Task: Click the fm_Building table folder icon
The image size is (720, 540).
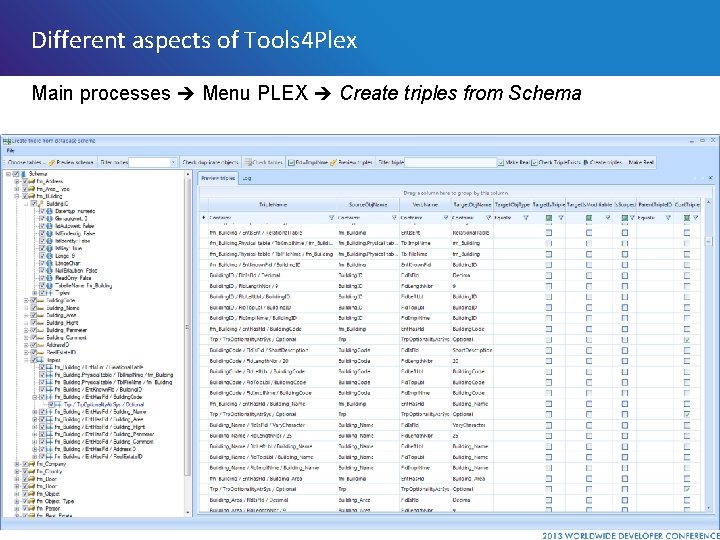Action: tap(32, 196)
